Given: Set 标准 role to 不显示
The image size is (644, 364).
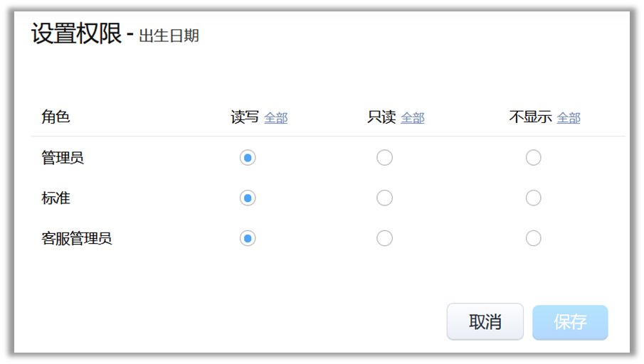Looking at the screenshot, I should coord(533,198).
